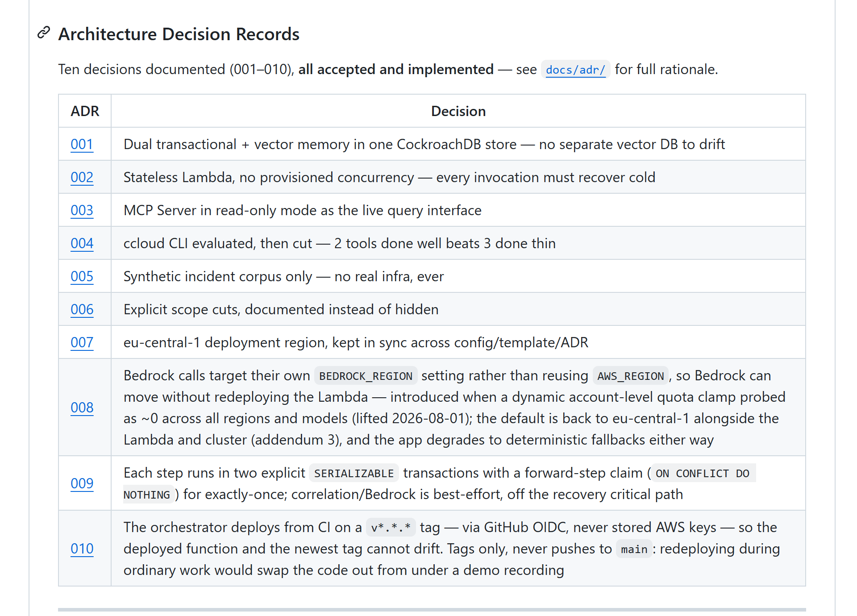Click the heading anchor link icon
This screenshot has width=857, height=616.
pos(43,33)
